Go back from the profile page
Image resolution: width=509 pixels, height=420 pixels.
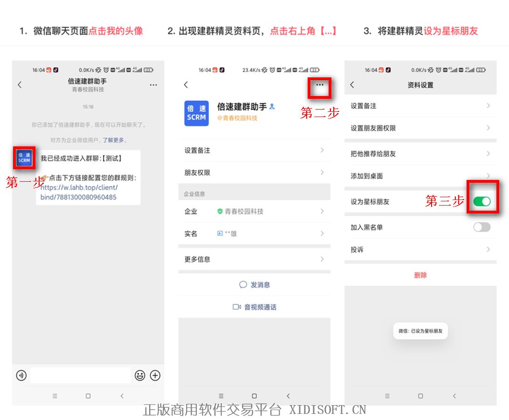pyautogui.click(x=186, y=85)
